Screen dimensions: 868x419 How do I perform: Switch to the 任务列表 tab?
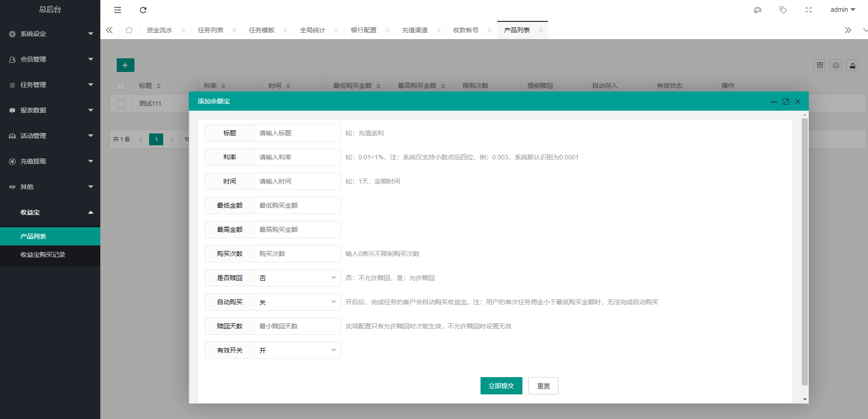pyautogui.click(x=211, y=30)
